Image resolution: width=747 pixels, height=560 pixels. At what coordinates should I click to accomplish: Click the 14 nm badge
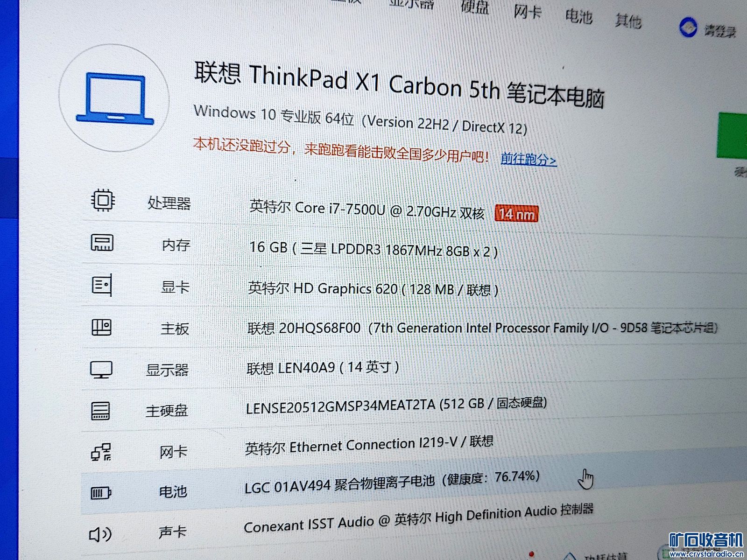[x=516, y=214]
